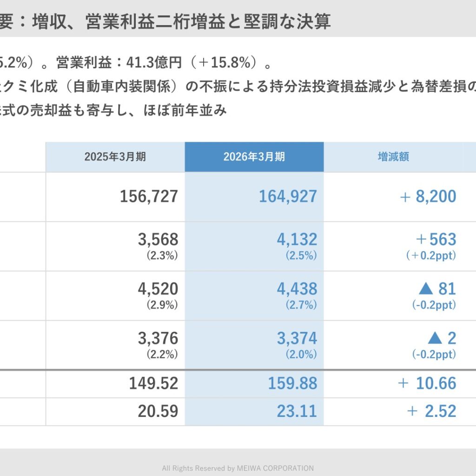The height and width of the screenshot is (476, 476).
Task: Click the 2025 margin (2.2%)
Action: (x=162, y=354)
